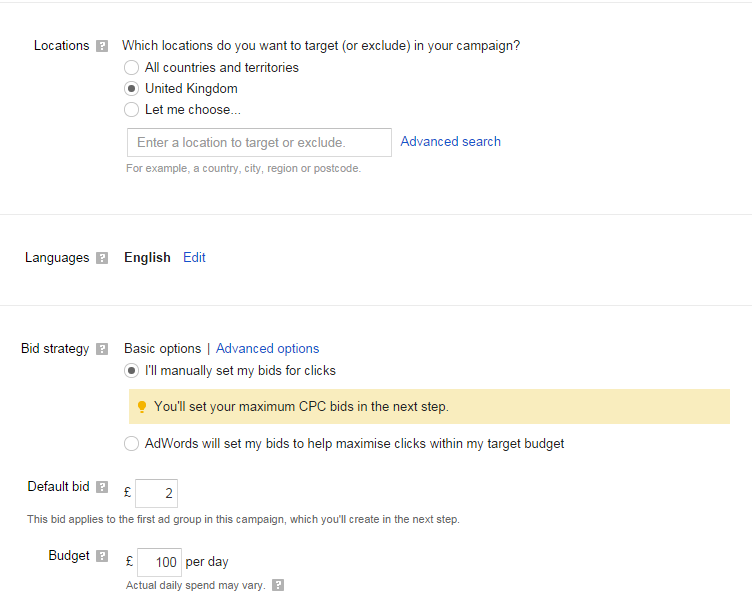Image resolution: width=752 pixels, height=602 pixels.
Task: Choose the Let me choose option
Action: (x=131, y=110)
